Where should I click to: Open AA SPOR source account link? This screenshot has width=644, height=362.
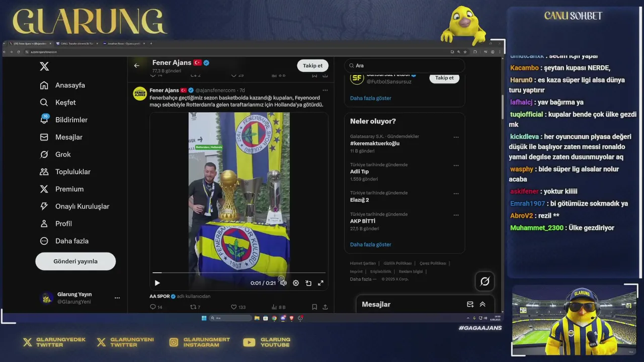(x=159, y=296)
